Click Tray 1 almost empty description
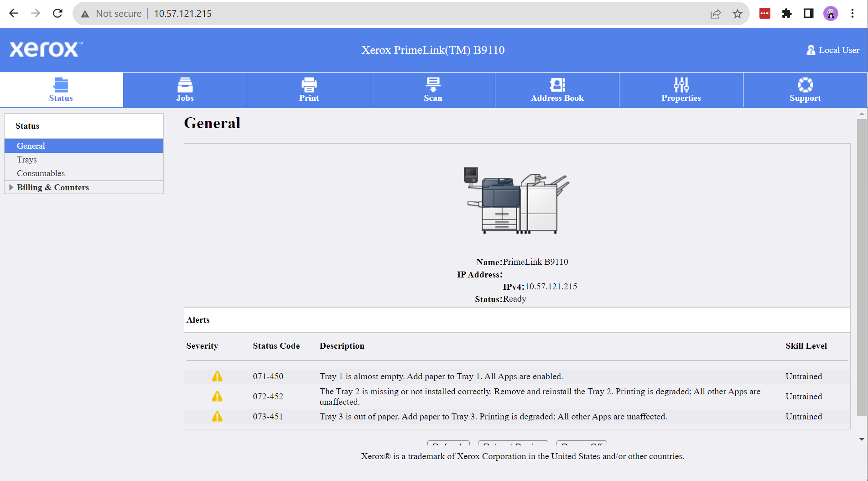The width and height of the screenshot is (868, 481). coord(441,376)
